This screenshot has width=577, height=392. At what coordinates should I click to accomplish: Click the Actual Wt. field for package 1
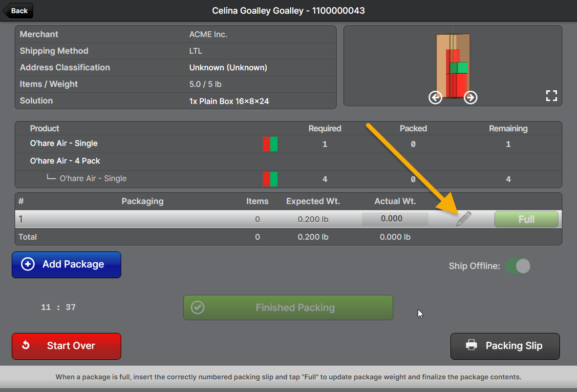point(395,219)
